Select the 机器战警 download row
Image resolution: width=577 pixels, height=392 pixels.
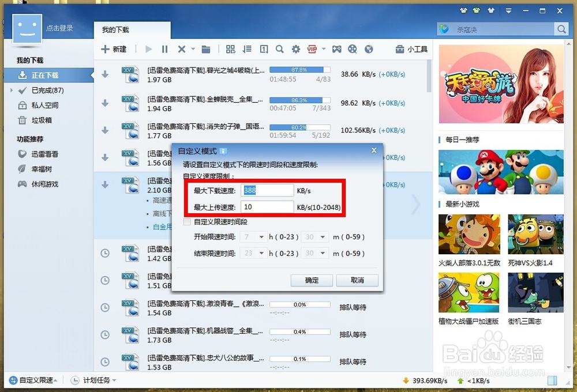click(x=263, y=335)
